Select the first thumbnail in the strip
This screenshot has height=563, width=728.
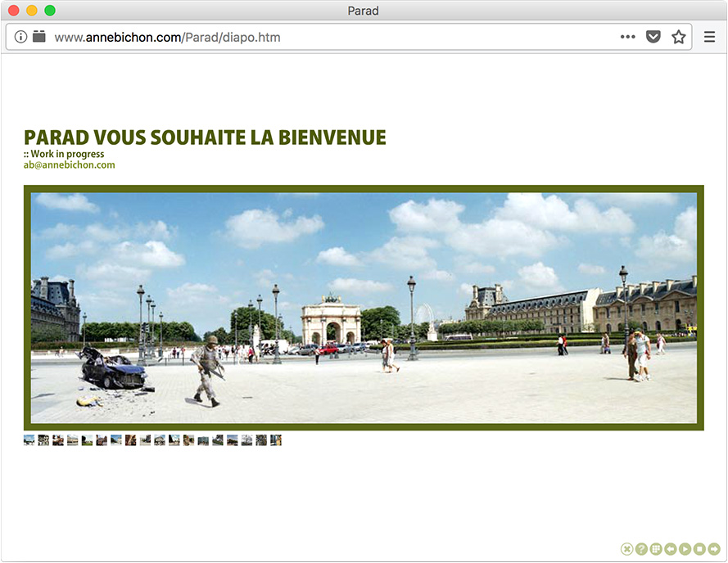pos(29,440)
